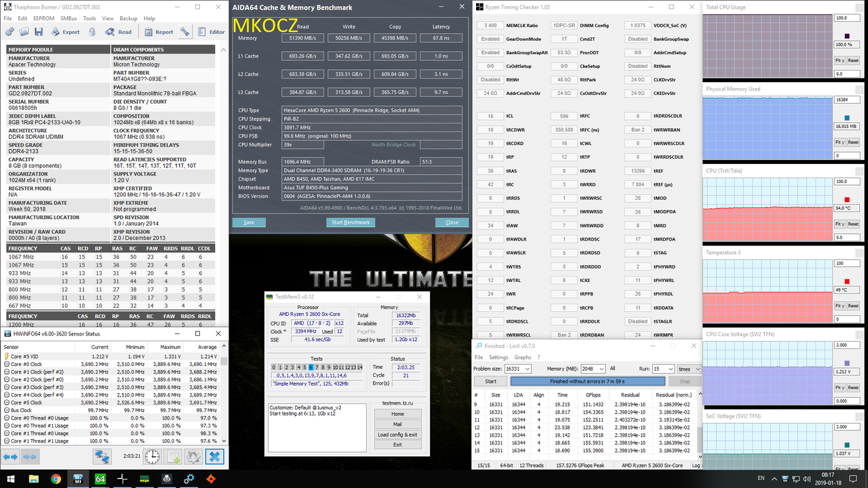This screenshot has width=868, height=488.
Task: Click Load config & exit in TestMem5
Action: pos(397,434)
